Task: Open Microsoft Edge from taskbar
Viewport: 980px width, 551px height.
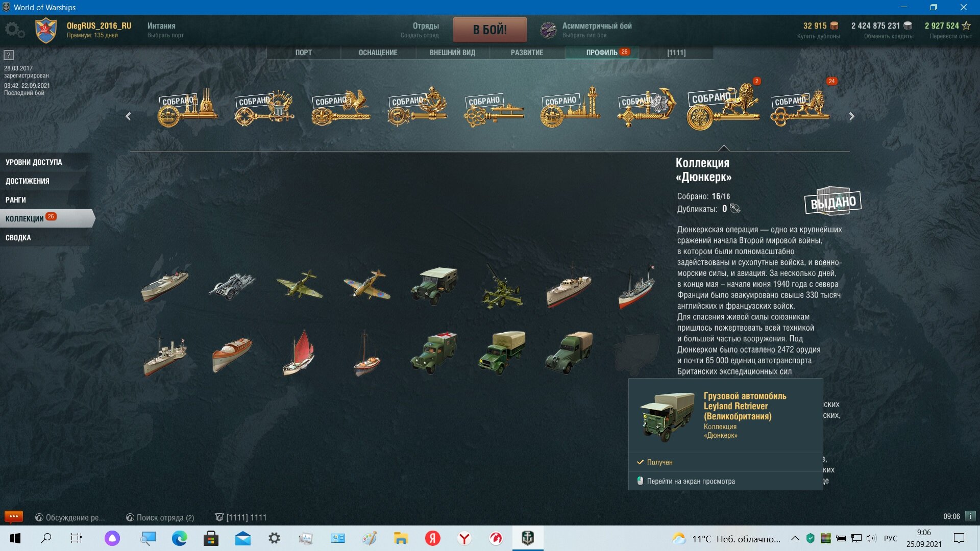Action: 179,538
